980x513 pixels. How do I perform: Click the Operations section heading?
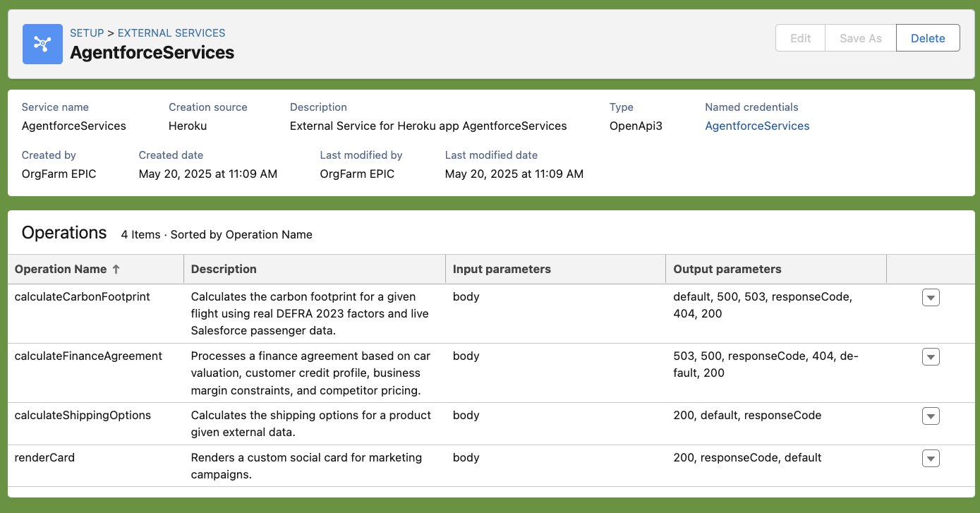tap(64, 233)
